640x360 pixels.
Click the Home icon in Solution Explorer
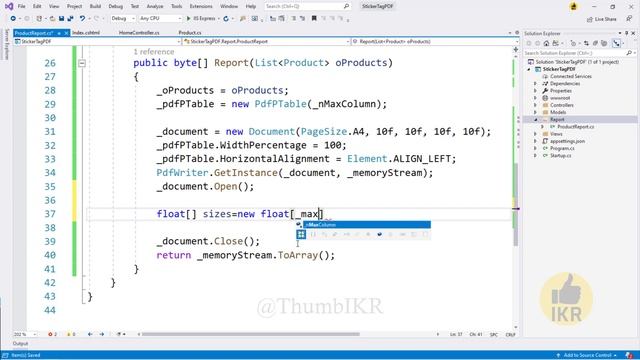(547, 43)
